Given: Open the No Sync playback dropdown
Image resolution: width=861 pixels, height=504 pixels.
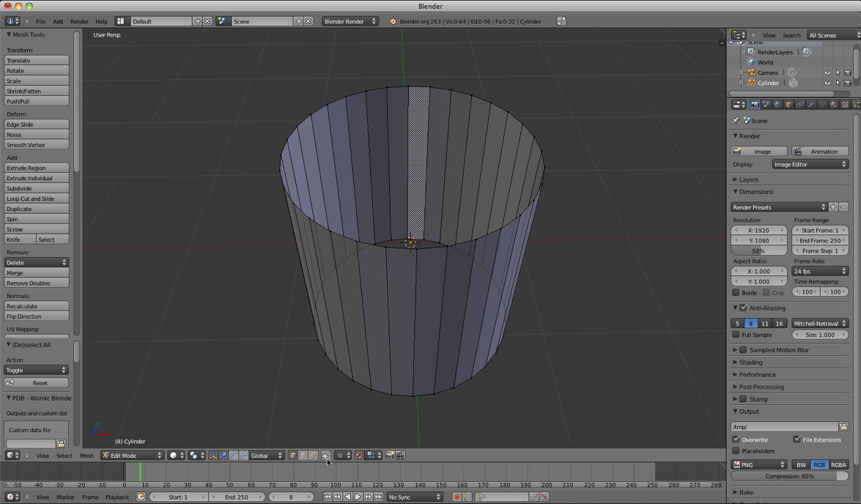Looking at the screenshot, I should point(415,497).
